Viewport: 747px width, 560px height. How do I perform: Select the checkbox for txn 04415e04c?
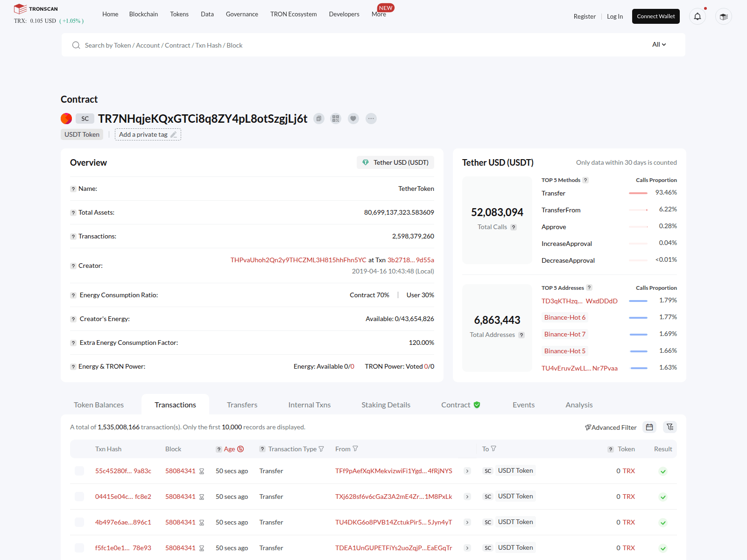(x=79, y=497)
